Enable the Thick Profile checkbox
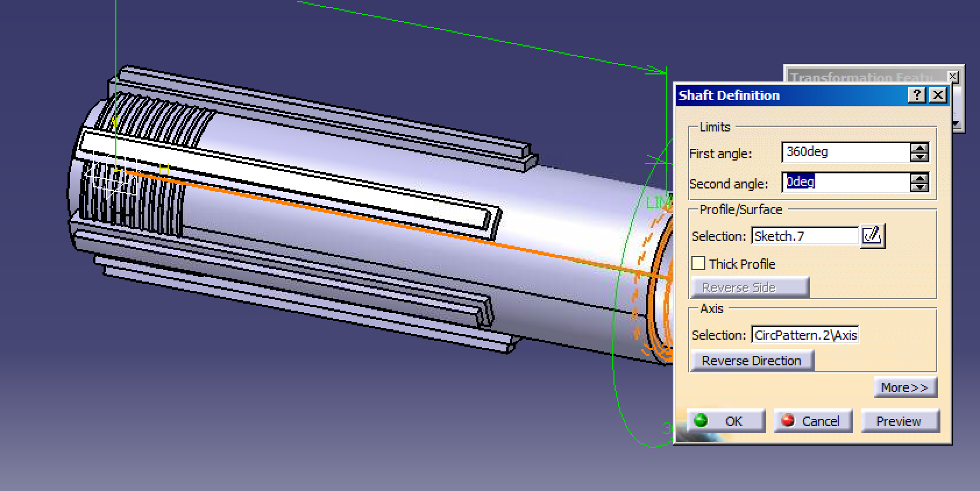This screenshot has height=491, width=980. (x=698, y=264)
